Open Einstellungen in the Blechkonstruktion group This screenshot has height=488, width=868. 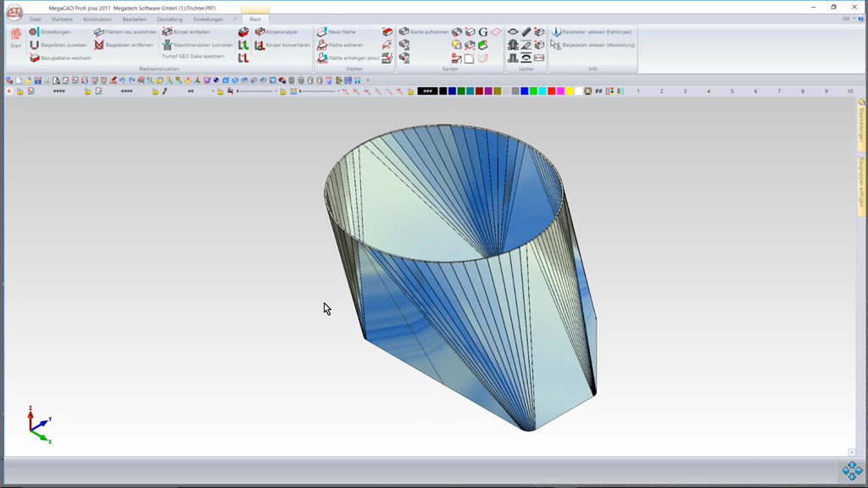55,31
